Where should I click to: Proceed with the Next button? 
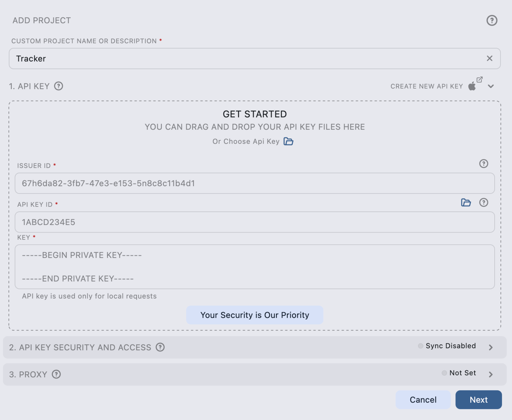coord(479,399)
